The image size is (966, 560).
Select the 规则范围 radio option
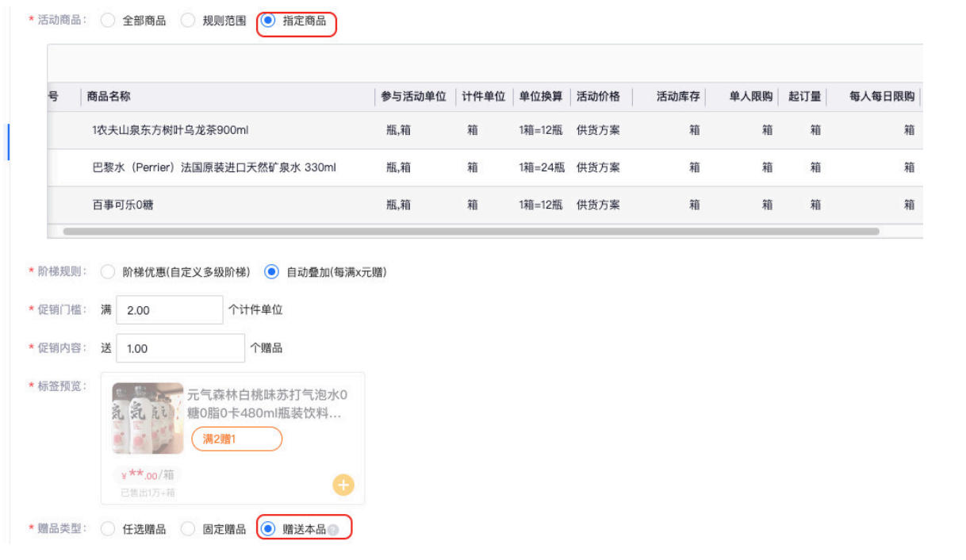(x=189, y=21)
